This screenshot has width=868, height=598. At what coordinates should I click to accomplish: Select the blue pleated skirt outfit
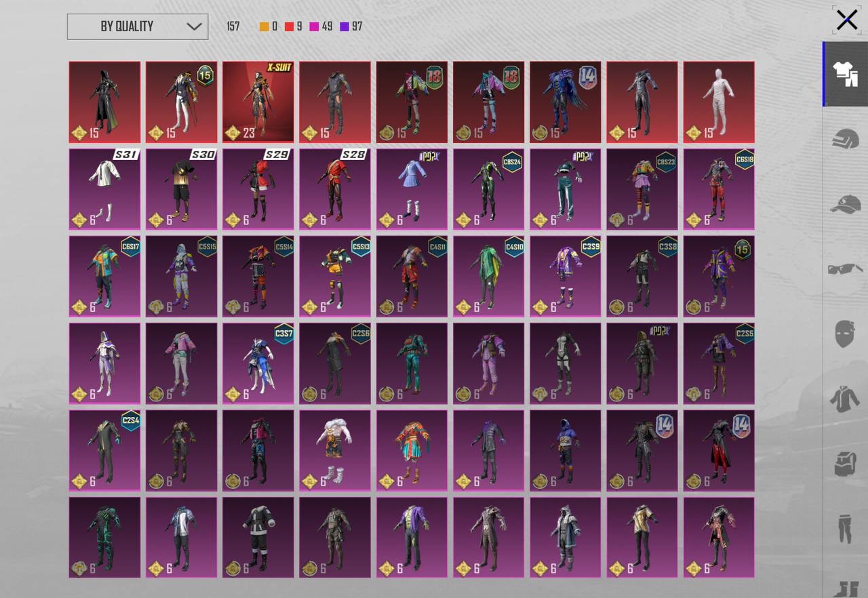point(412,189)
